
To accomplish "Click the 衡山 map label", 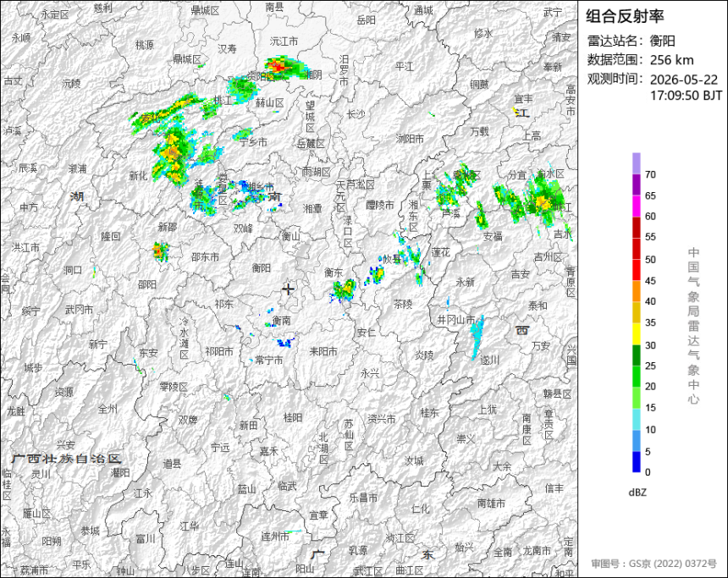I will tap(291, 236).
